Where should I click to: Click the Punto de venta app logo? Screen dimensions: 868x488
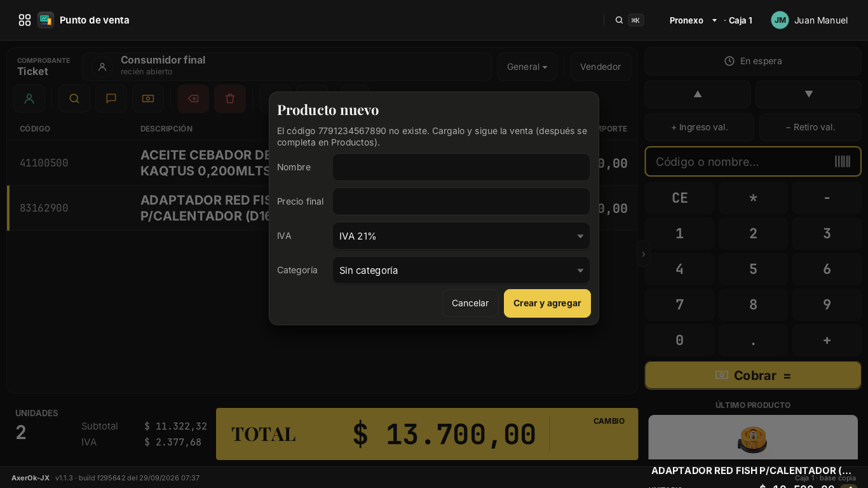[x=46, y=20]
